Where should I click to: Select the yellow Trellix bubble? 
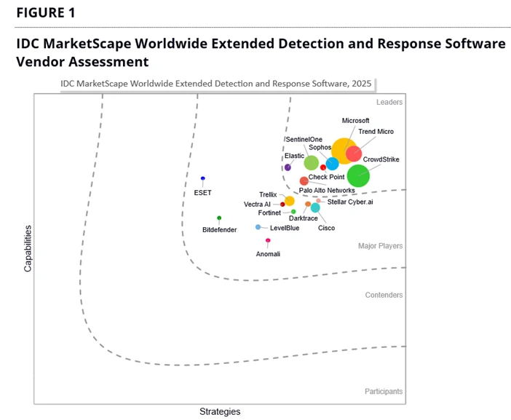click(289, 201)
